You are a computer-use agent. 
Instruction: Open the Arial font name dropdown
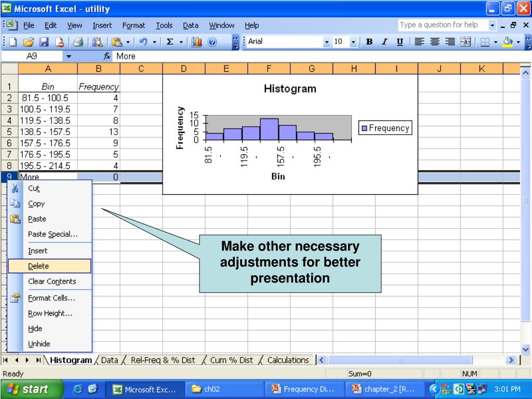pos(327,42)
